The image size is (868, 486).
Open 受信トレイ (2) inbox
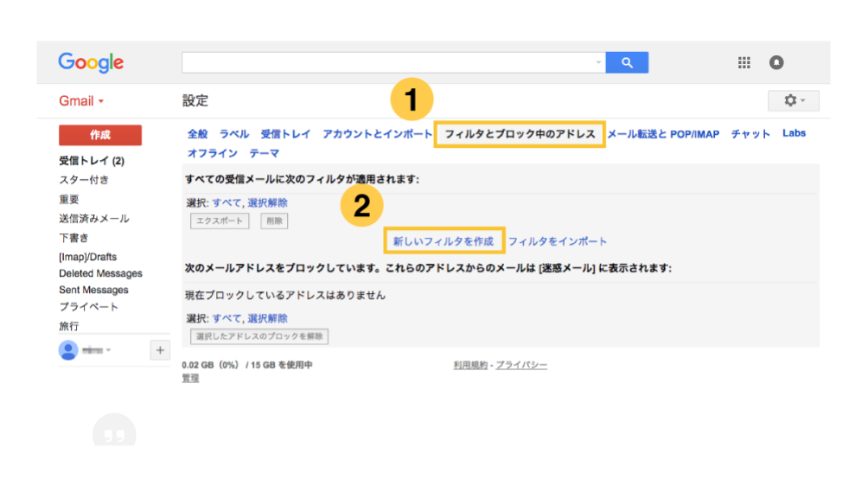point(92,161)
